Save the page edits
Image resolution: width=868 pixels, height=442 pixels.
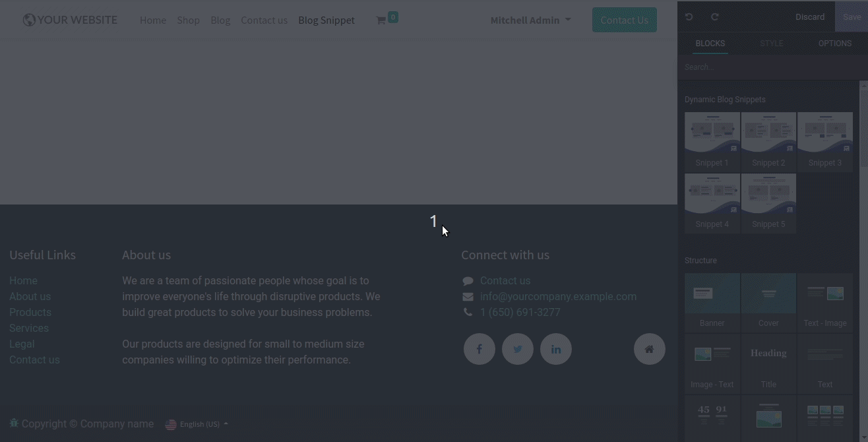(852, 17)
